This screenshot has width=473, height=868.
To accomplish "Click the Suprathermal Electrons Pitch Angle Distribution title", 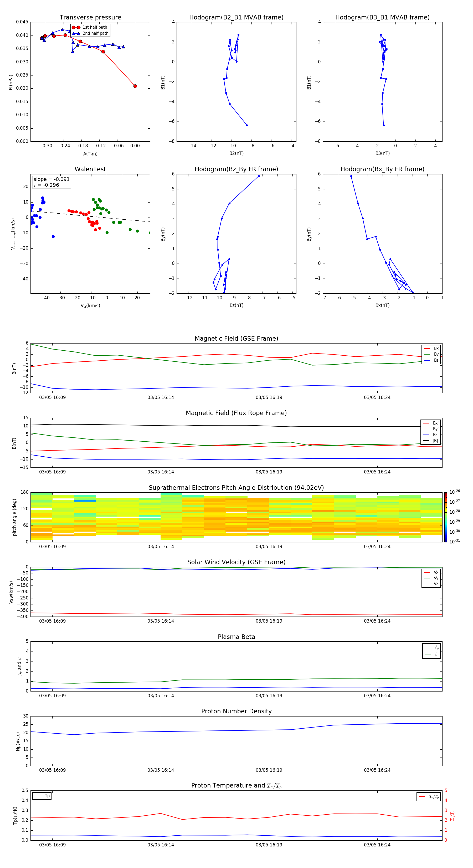I will pos(236,488).
